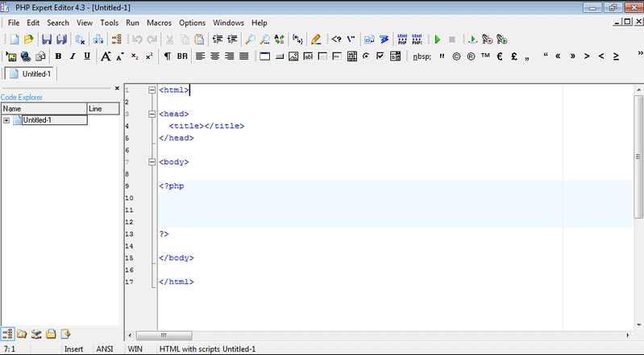The height and width of the screenshot is (355, 644).
Task: Select the Untitled-1 document tab
Action: tap(30, 73)
